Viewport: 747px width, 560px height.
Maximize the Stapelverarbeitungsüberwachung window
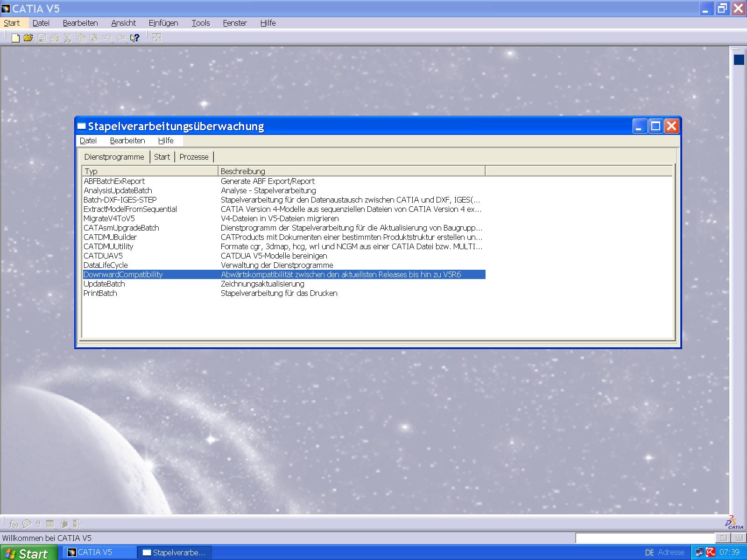point(656,126)
